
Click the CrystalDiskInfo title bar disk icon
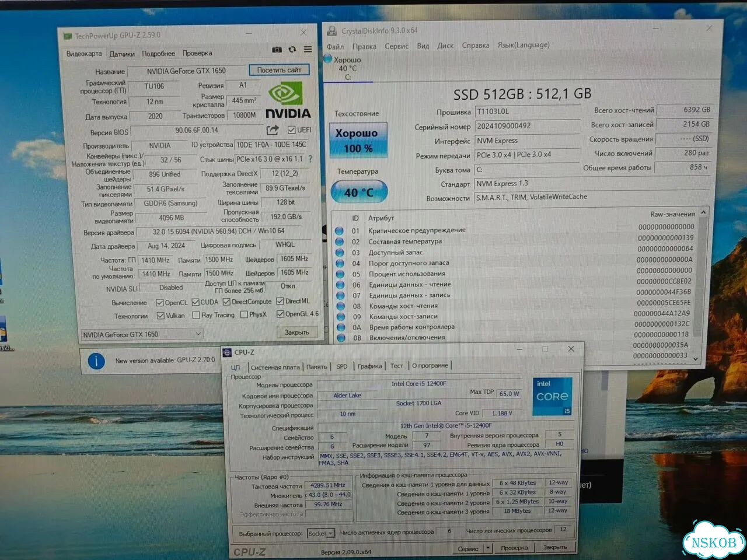click(331, 30)
